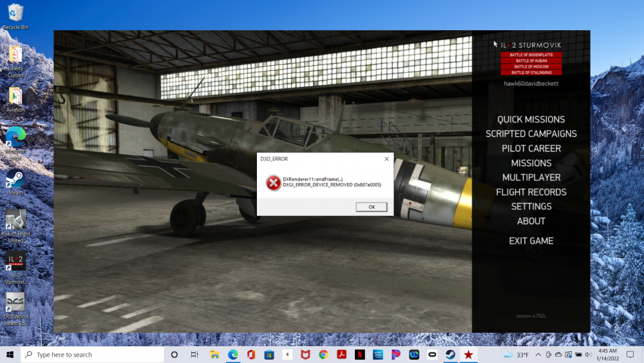Switch to Steam on the taskbar
The image size is (644, 363).
[450, 355]
